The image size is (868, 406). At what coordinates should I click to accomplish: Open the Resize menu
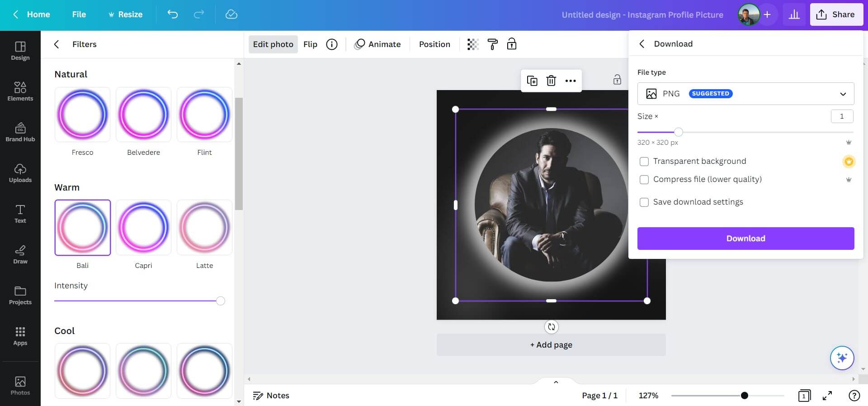pos(125,14)
